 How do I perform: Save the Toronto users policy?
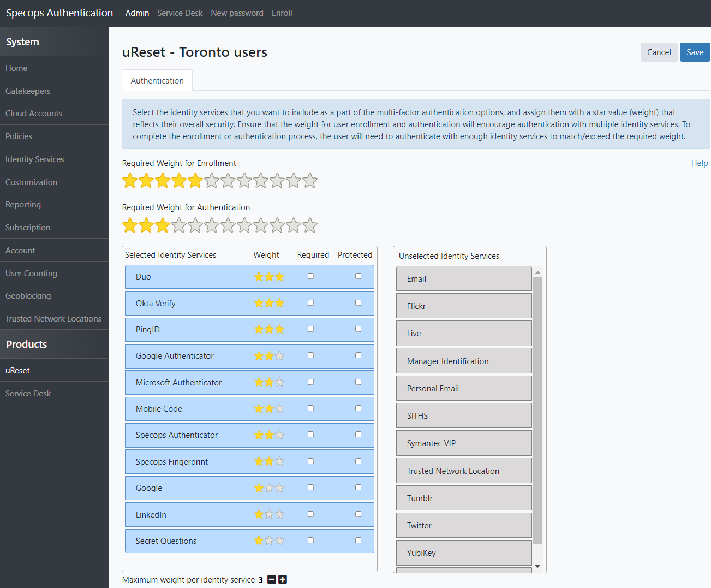tap(695, 52)
